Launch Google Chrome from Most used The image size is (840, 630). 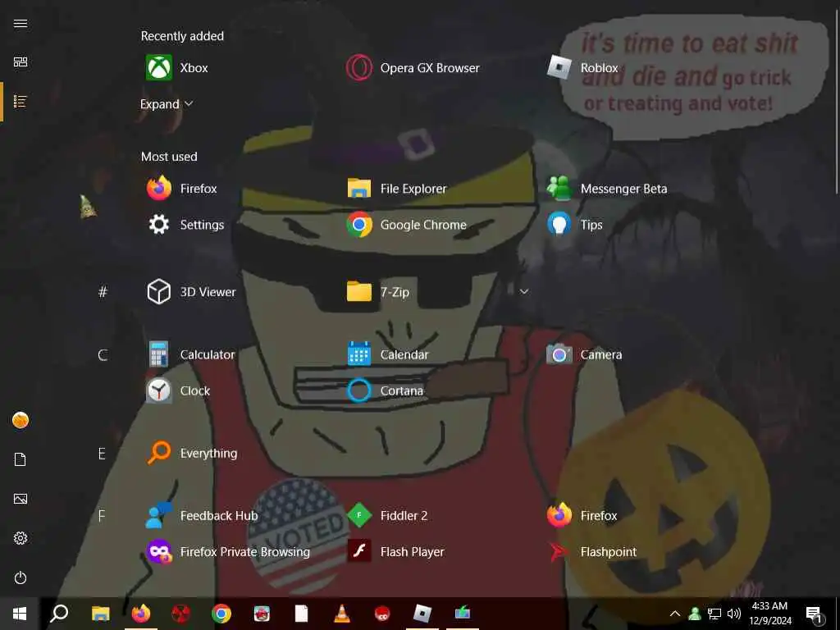(407, 225)
